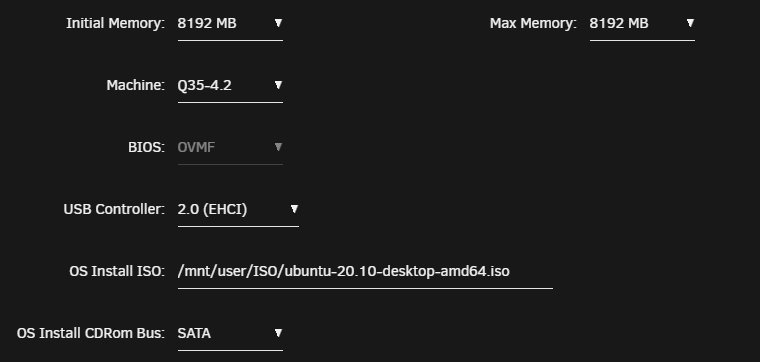Click the Machine label
Screen dimensions: 760x362
pyautogui.click(x=136, y=85)
